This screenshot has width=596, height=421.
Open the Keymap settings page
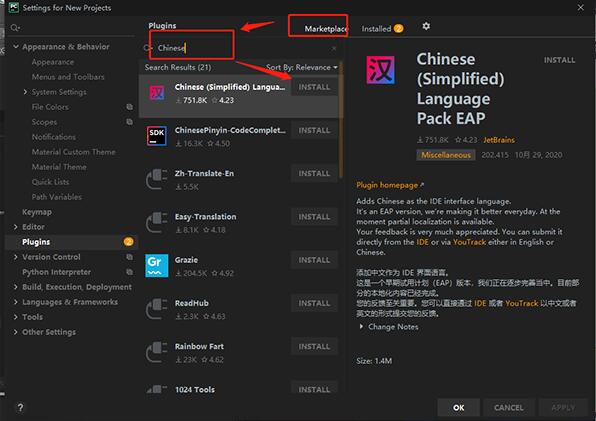tap(37, 212)
